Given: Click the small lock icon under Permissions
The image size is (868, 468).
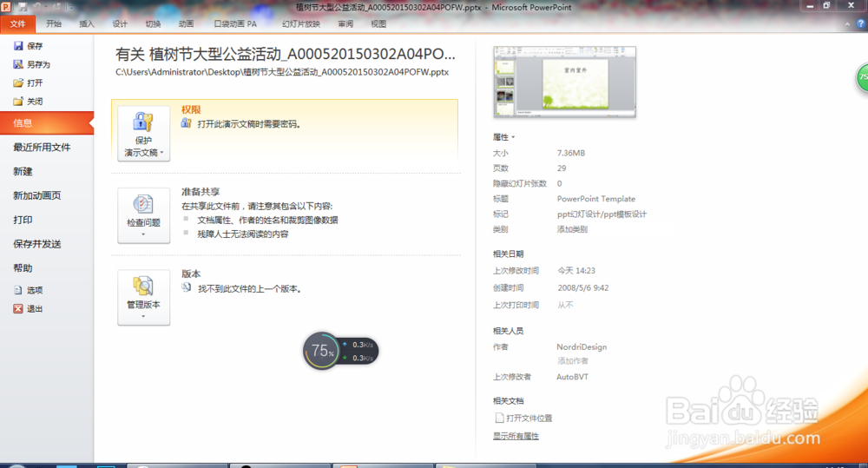Looking at the screenshot, I should [x=186, y=123].
